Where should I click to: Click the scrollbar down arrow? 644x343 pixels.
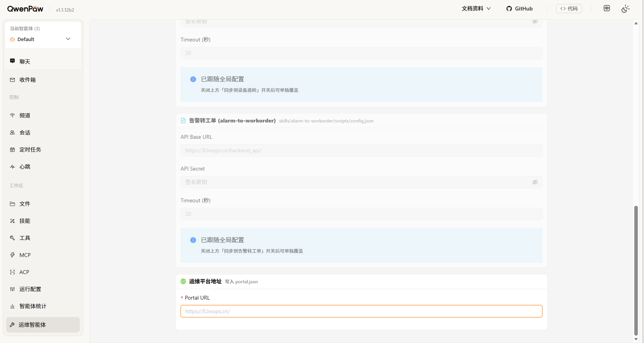pos(636,339)
